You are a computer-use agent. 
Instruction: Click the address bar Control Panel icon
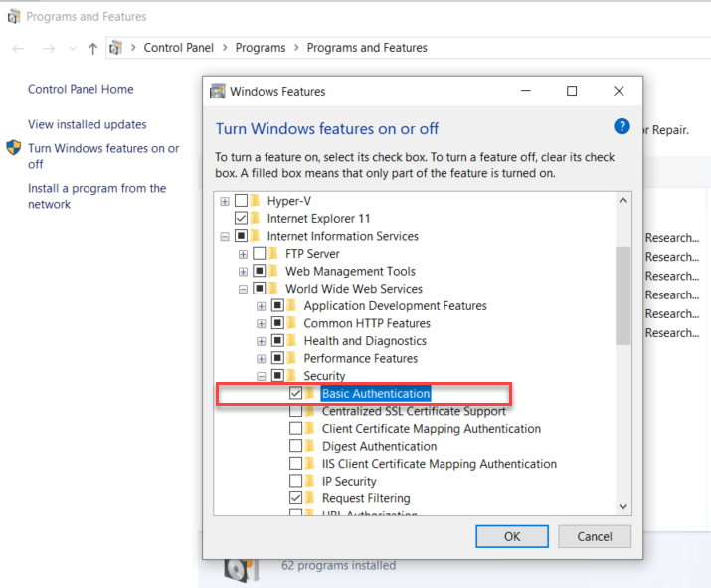click(116, 47)
